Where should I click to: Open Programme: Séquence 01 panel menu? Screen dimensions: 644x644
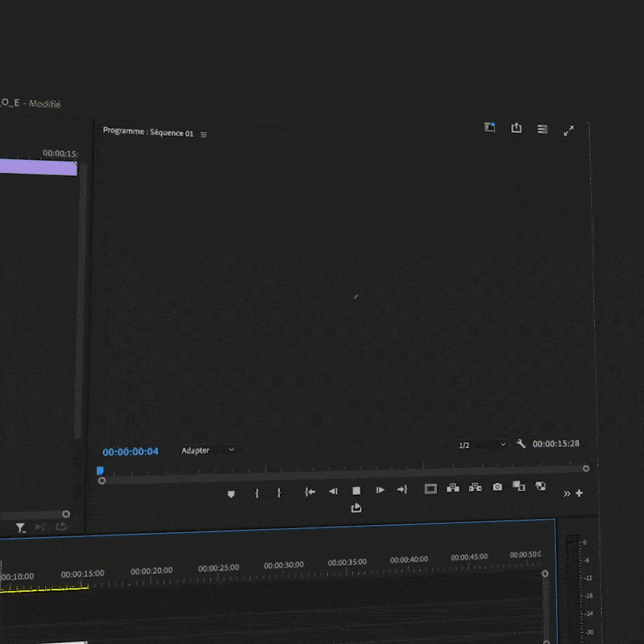point(204,135)
